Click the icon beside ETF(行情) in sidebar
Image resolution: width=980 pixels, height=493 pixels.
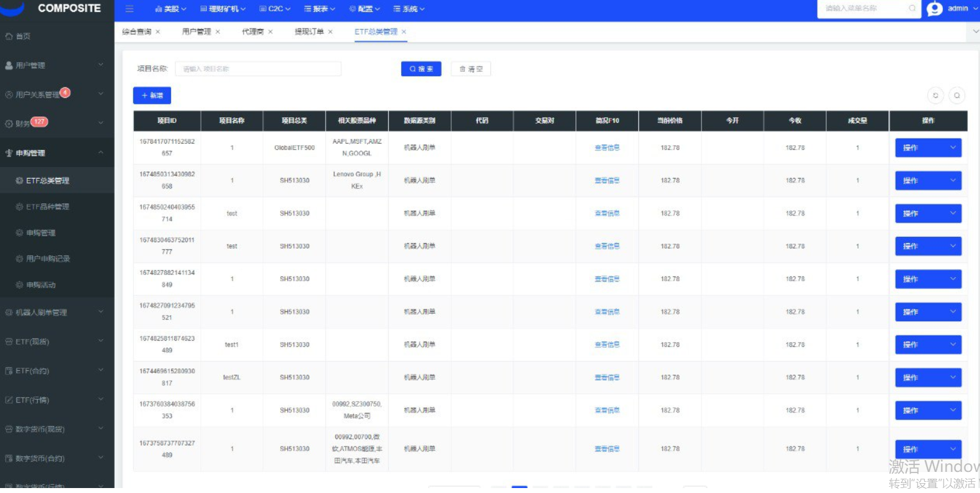pyautogui.click(x=9, y=400)
